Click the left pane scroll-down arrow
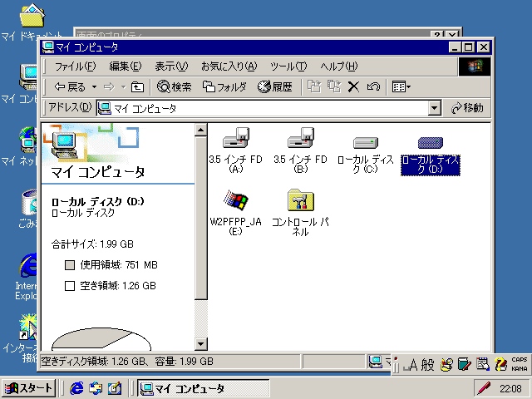This screenshot has height=399, width=532. pyautogui.click(x=201, y=344)
